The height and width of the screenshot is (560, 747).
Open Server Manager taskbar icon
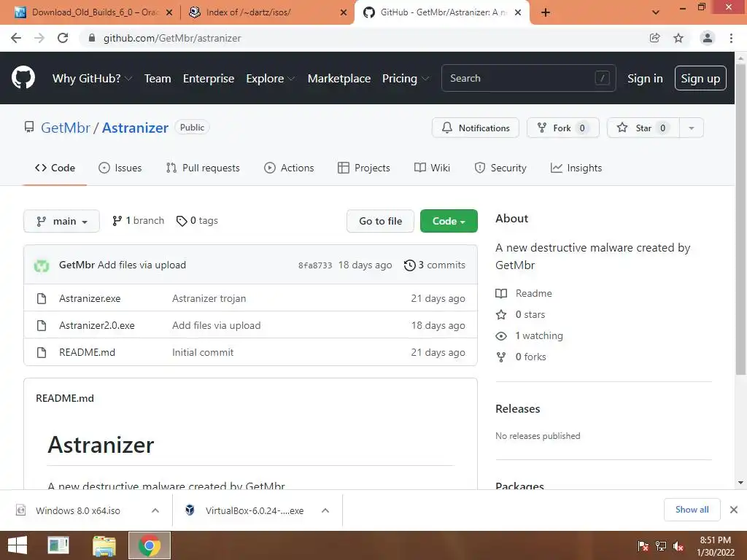[58, 545]
